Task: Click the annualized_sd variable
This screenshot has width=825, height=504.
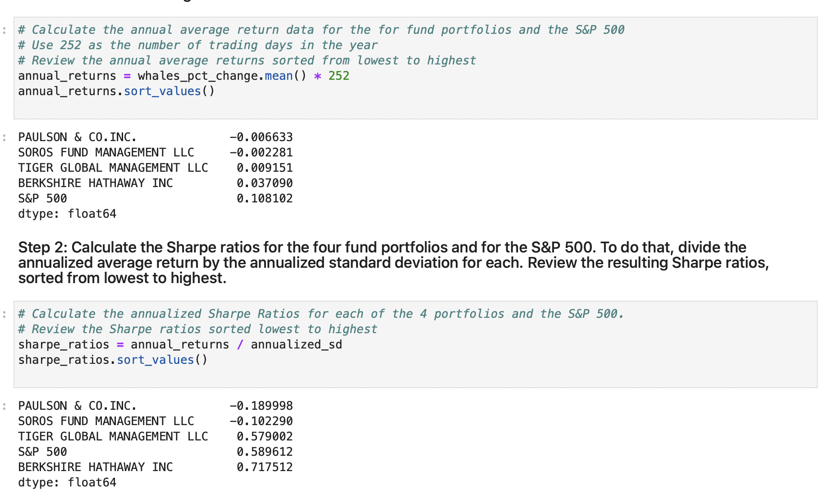Action: pos(297,344)
